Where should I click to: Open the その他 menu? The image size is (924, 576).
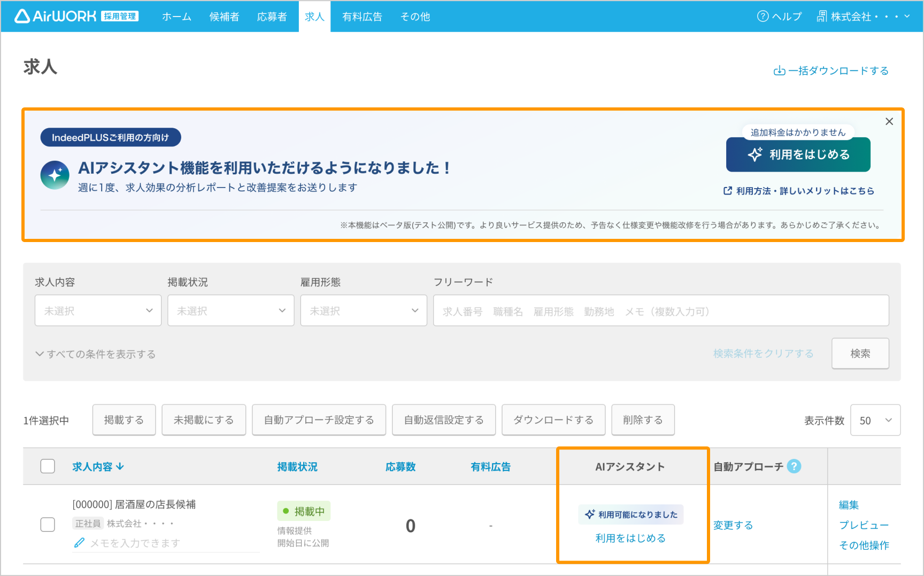(x=415, y=17)
